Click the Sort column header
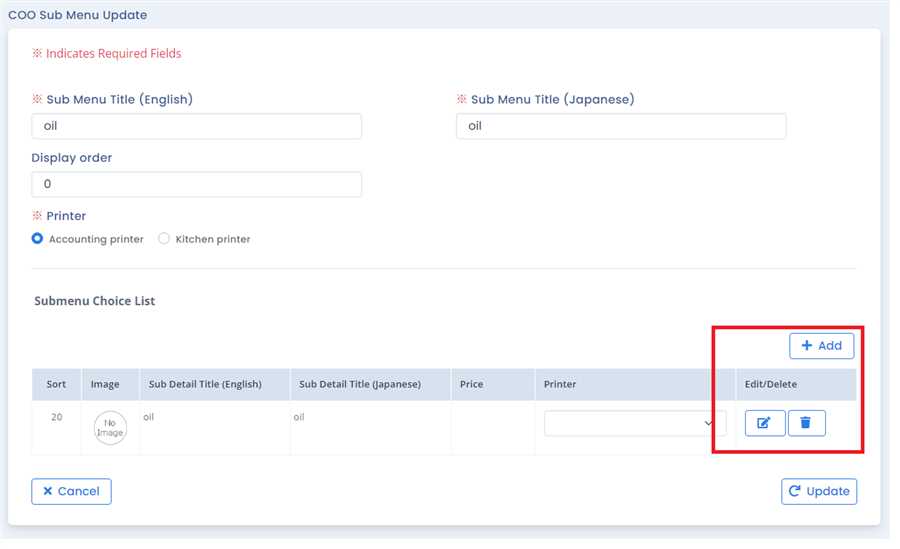The width and height of the screenshot is (900, 549). point(56,384)
